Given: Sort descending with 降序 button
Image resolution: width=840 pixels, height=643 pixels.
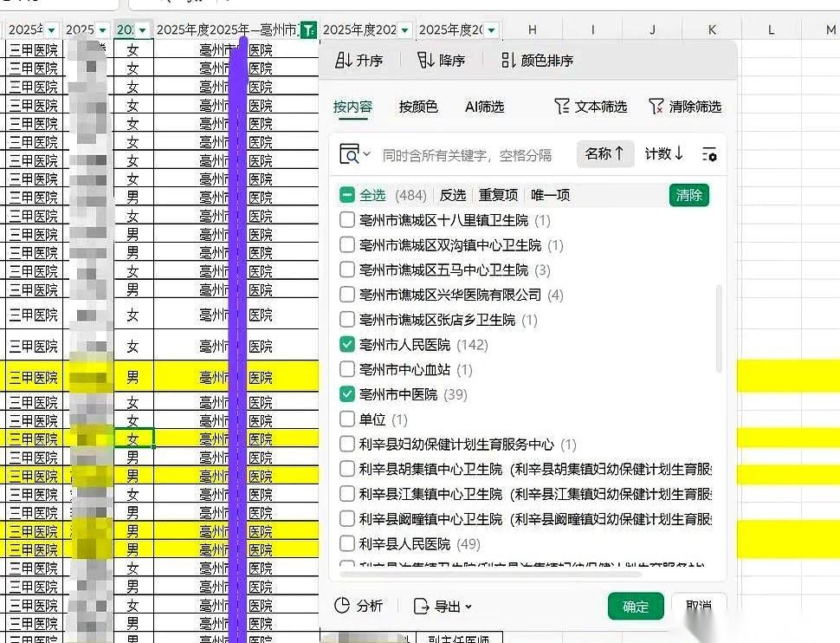Looking at the screenshot, I should click(x=441, y=60).
